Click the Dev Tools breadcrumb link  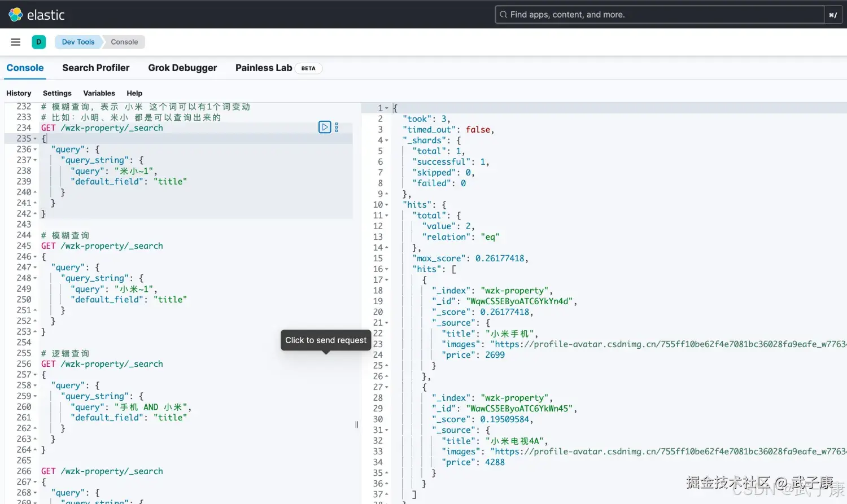tap(78, 42)
